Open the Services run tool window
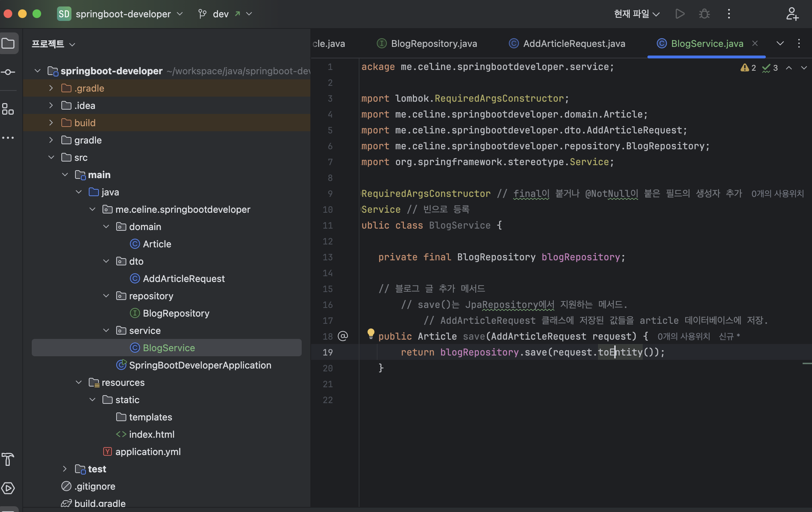Image resolution: width=812 pixels, height=512 pixels. click(x=8, y=488)
